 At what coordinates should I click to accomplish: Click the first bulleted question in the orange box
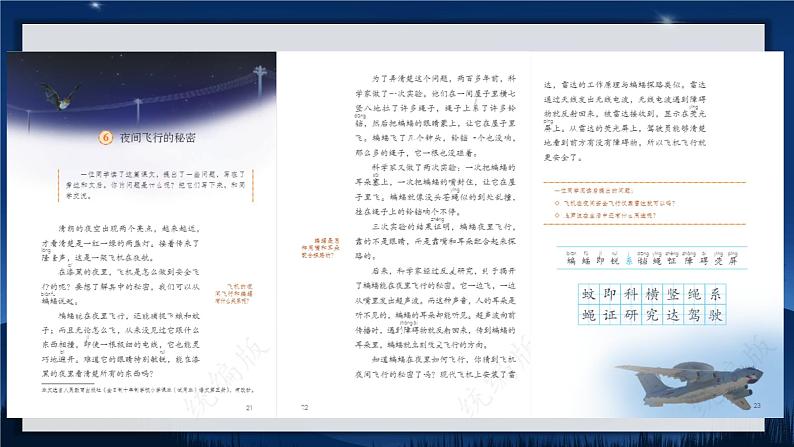pyautogui.click(x=615, y=203)
